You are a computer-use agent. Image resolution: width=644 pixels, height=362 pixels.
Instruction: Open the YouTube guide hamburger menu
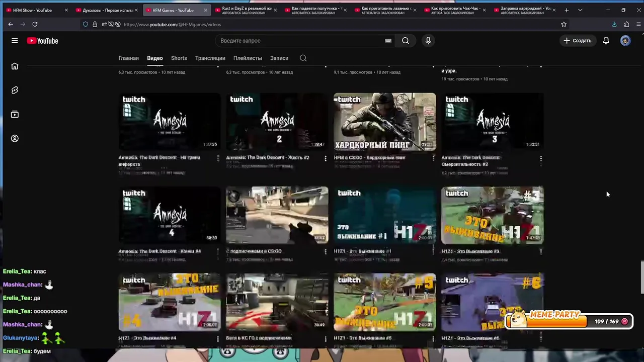[15, 41]
